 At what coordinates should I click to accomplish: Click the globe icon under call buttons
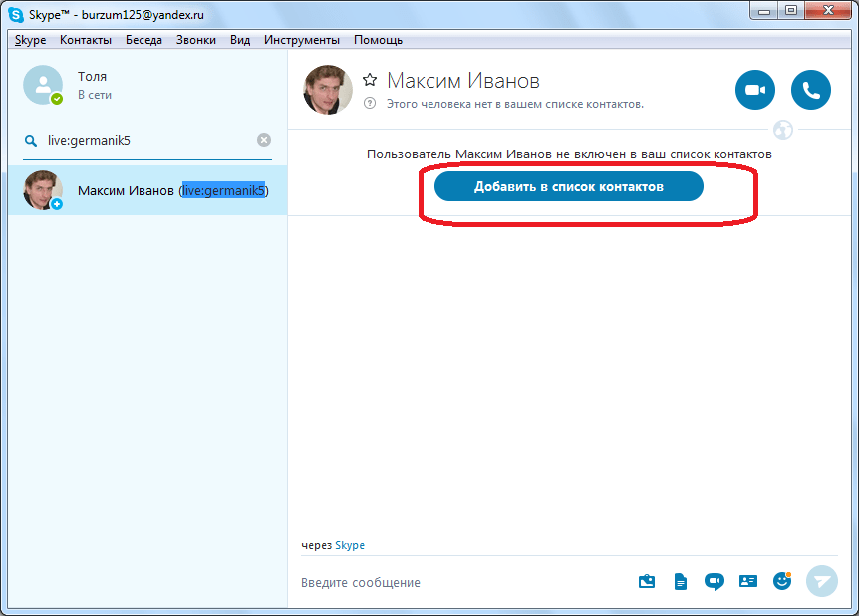click(783, 130)
